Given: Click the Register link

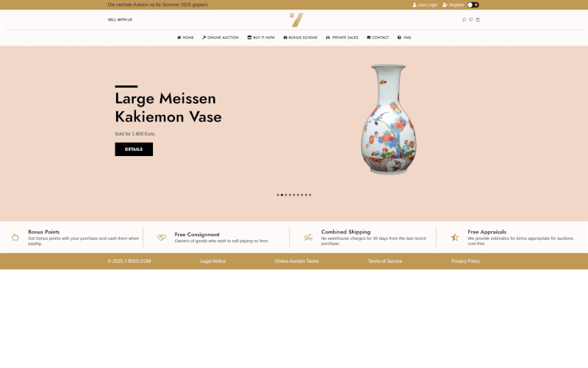Looking at the screenshot, I should pos(453,5).
